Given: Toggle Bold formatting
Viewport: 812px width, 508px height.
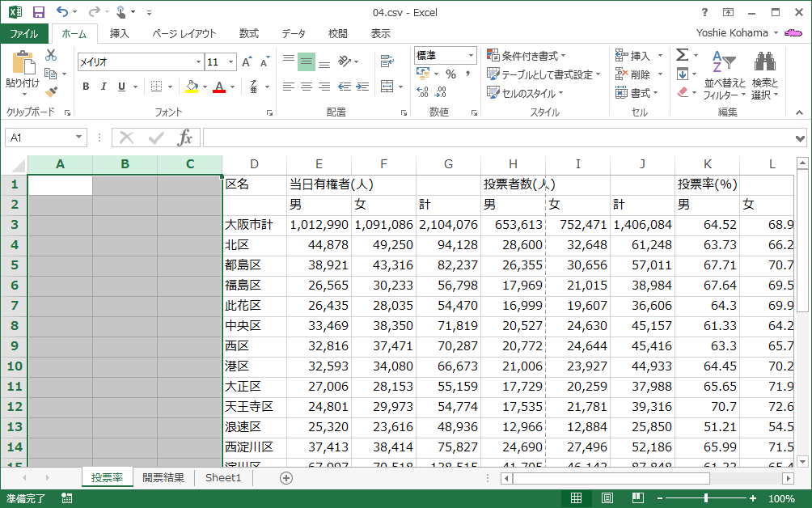Looking at the screenshot, I should pyautogui.click(x=86, y=87).
